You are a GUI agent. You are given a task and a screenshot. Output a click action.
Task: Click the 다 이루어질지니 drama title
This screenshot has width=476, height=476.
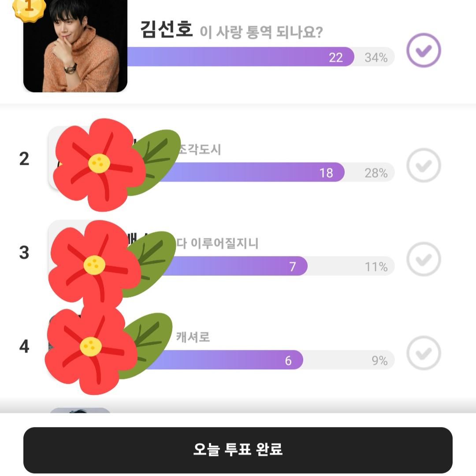click(218, 243)
